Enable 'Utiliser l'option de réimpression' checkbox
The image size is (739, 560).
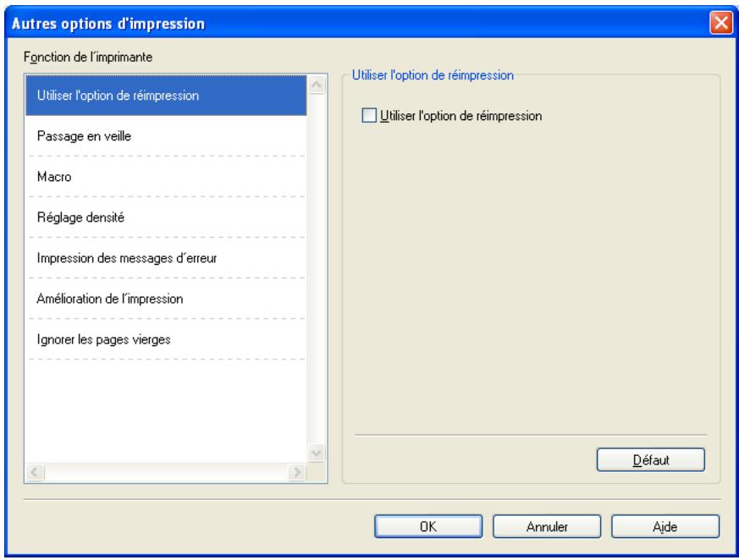click(x=369, y=115)
